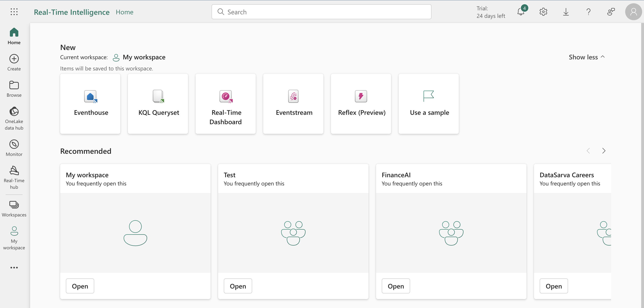Create a new KQL Queryset

click(x=158, y=104)
